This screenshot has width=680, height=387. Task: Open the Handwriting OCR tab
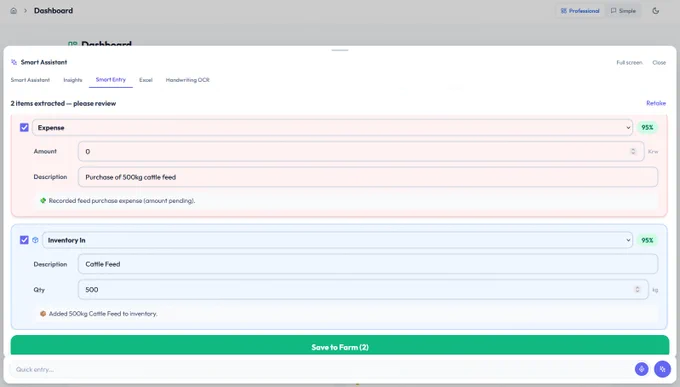click(187, 80)
